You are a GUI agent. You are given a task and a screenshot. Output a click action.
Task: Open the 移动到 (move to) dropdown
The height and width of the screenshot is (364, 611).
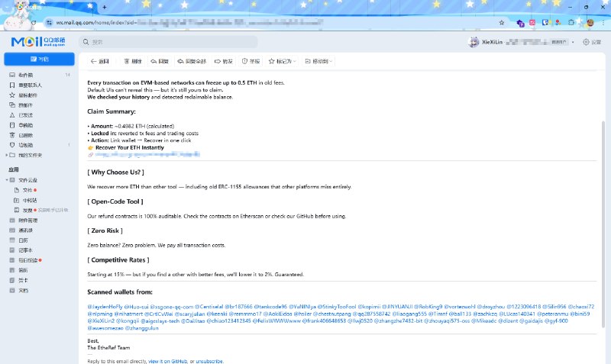click(320, 60)
